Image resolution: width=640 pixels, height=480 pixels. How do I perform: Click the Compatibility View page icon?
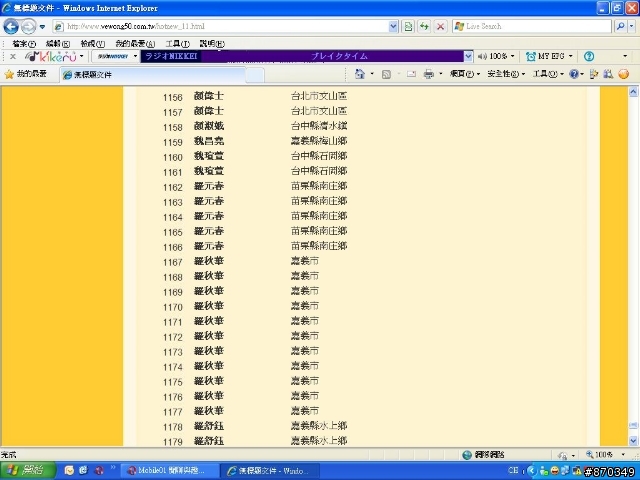pos(408,27)
